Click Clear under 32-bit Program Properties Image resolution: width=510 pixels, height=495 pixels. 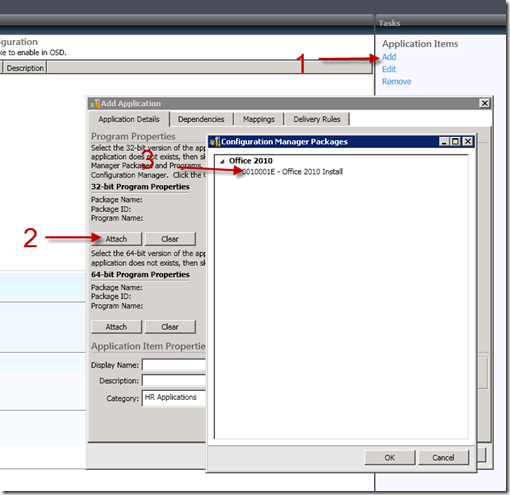[170, 239]
